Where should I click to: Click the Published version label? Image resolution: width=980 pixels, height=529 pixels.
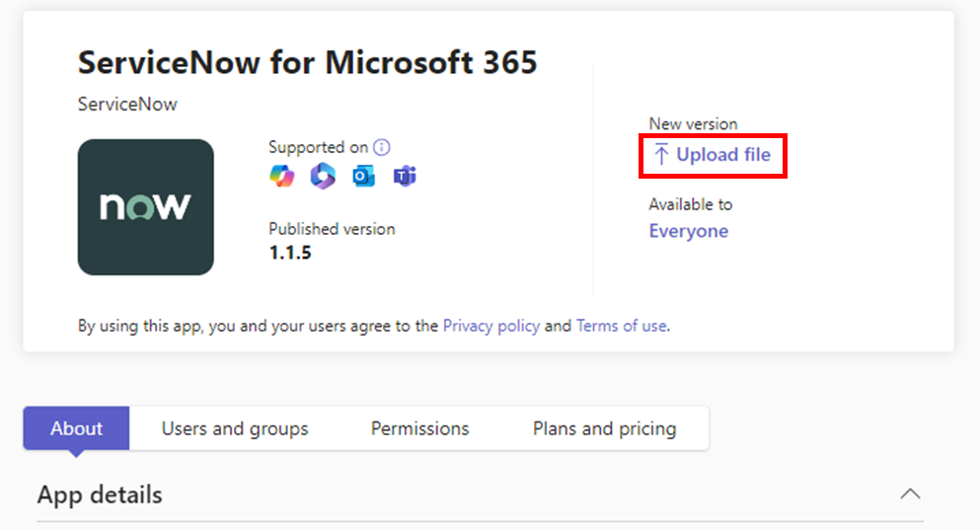pyautogui.click(x=332, y=229)
